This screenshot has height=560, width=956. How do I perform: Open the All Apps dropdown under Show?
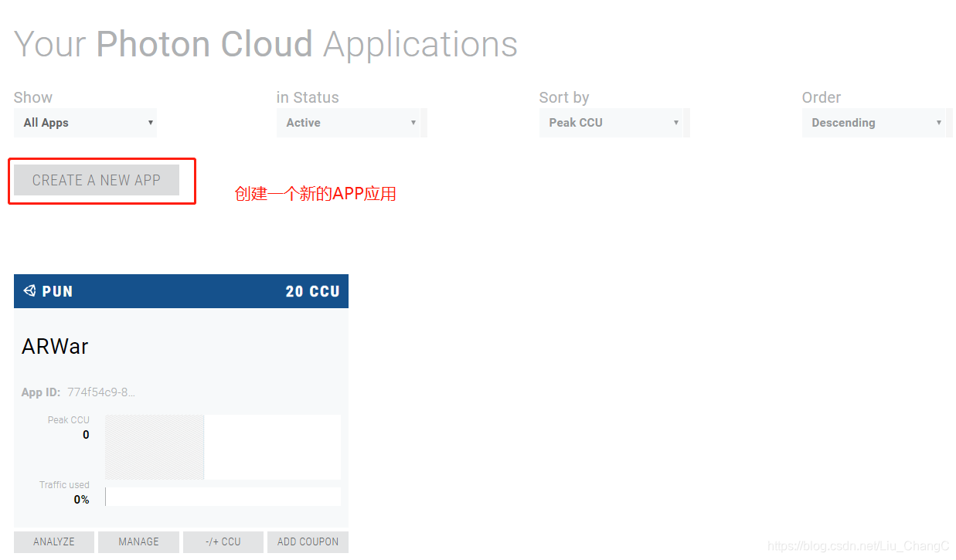click(85, 122)
